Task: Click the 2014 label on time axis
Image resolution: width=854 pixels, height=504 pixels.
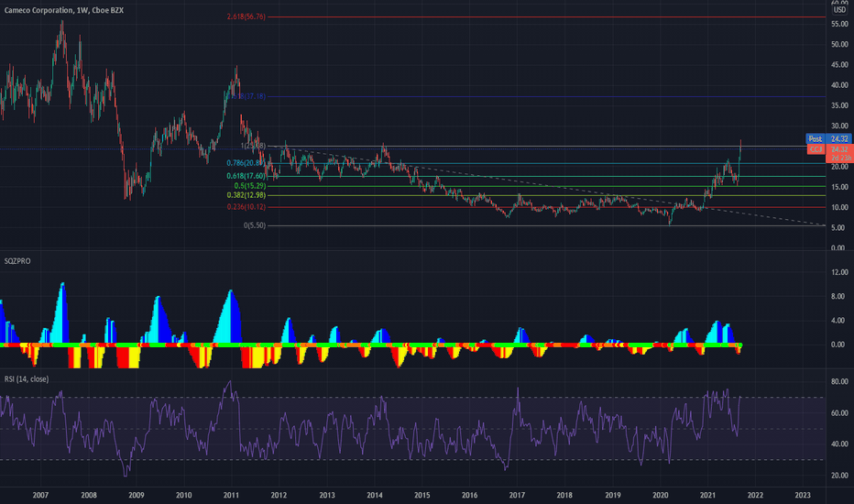Action: pos(375,495)
